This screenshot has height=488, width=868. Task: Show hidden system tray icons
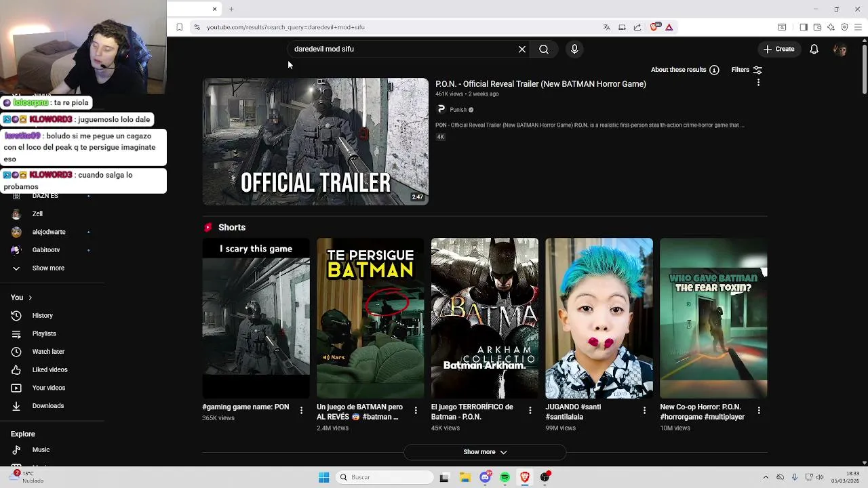pos(766,477)
